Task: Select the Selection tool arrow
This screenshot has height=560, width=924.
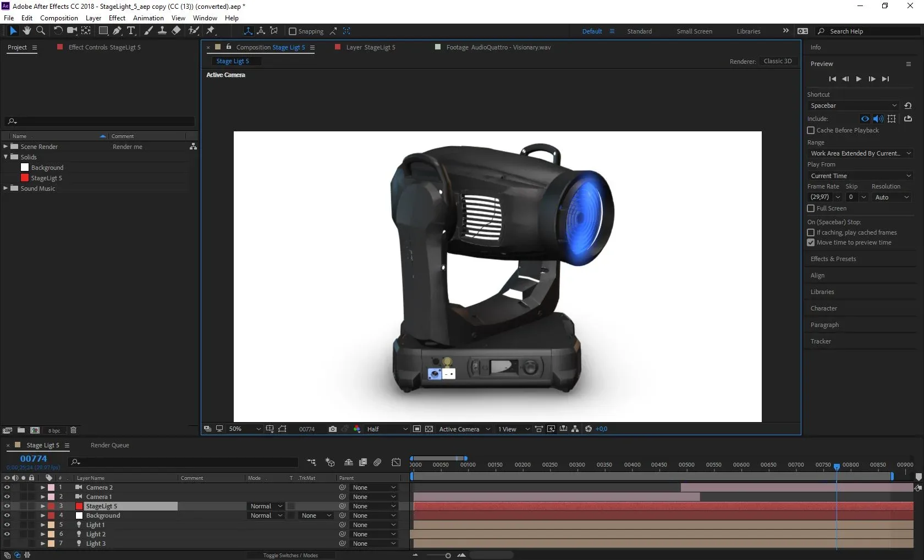Action: (13, 31)
